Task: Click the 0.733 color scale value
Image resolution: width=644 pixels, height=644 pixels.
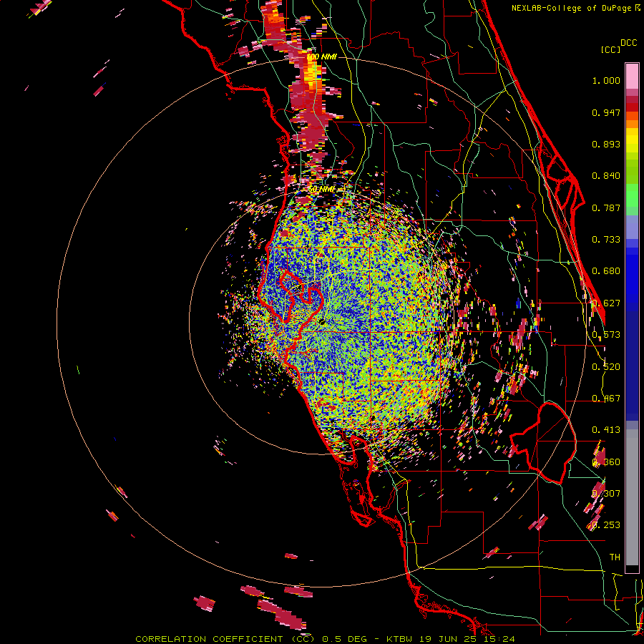Action: [606, 240]
